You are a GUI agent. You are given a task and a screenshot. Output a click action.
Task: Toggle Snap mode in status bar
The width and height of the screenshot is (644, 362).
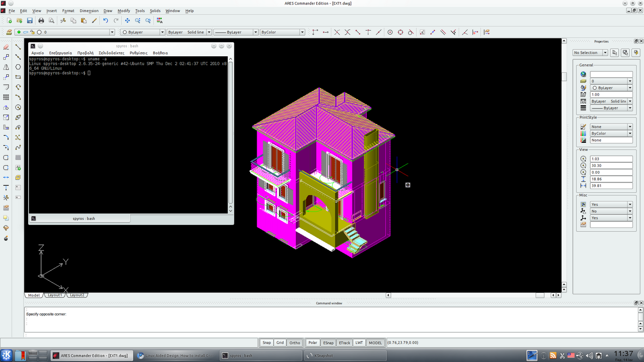point(266,343)
